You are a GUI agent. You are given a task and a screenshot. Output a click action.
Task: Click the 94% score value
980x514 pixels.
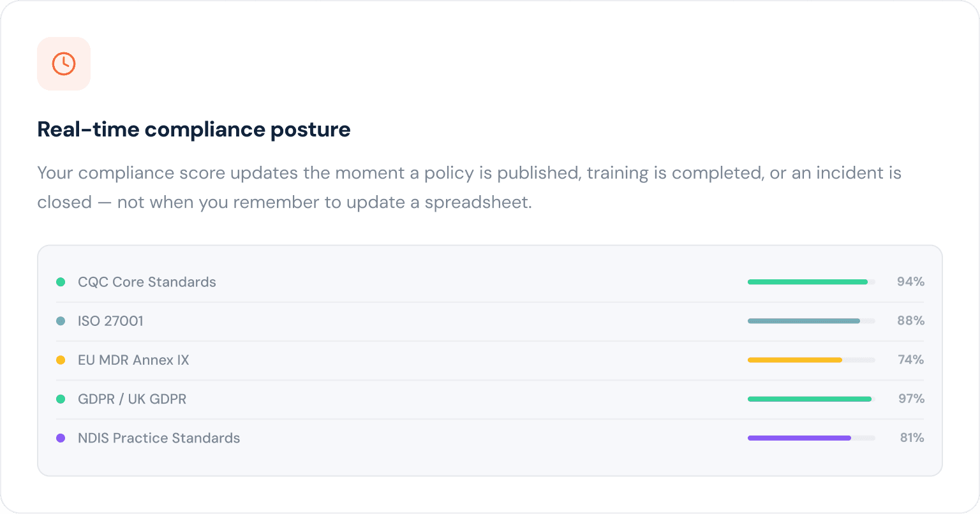[x=910, y=282]
